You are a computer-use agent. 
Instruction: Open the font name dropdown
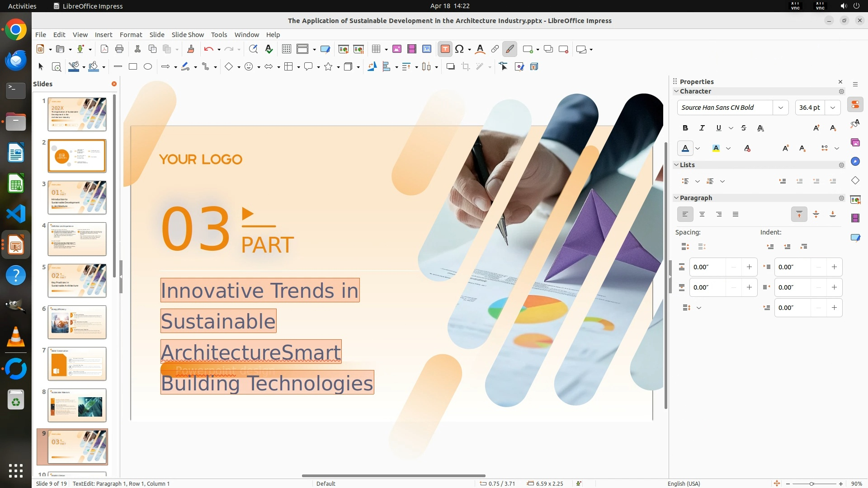click(x=780, y=108)
